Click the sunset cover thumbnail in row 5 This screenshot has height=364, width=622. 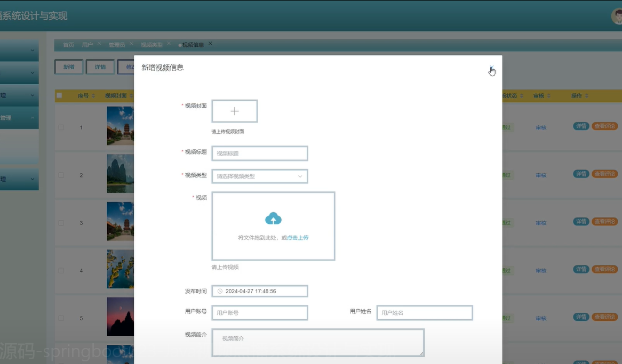120,317
